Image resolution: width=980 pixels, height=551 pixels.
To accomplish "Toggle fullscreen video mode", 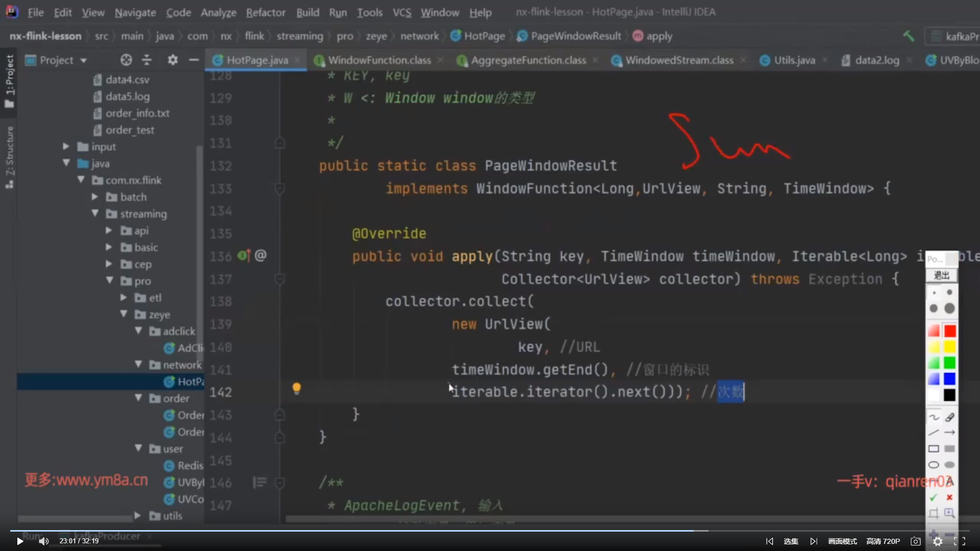I will (x=960, y=541).
